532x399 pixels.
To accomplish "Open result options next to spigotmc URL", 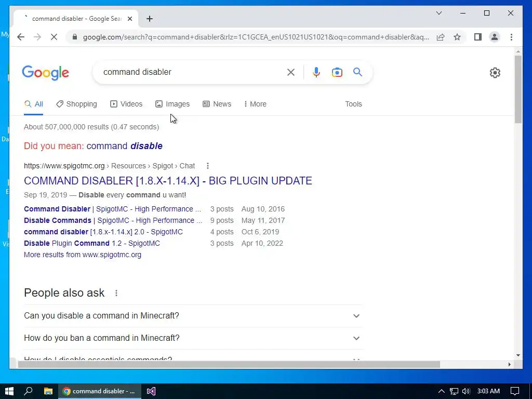I will point(208,166).
